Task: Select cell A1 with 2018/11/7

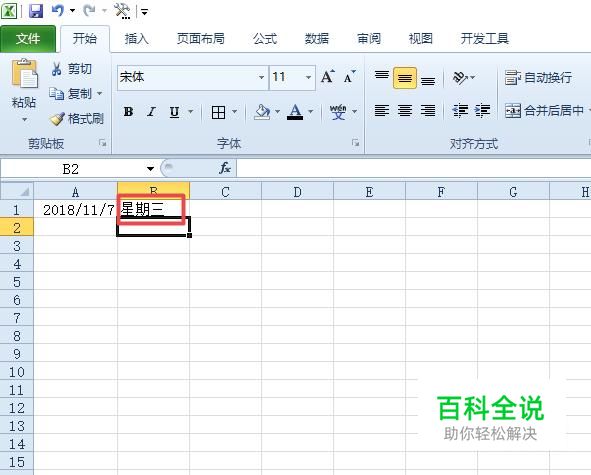Action: 75,210
